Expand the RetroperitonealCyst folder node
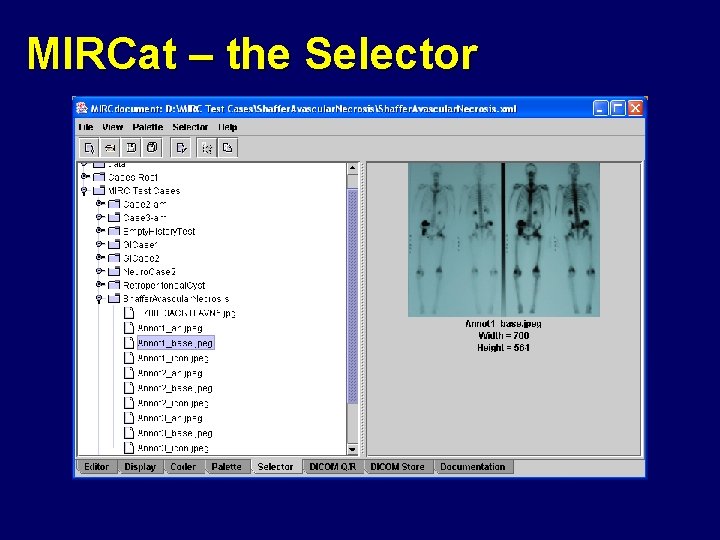The width and height of the screenshot is (720, 540). pos(100,285)
